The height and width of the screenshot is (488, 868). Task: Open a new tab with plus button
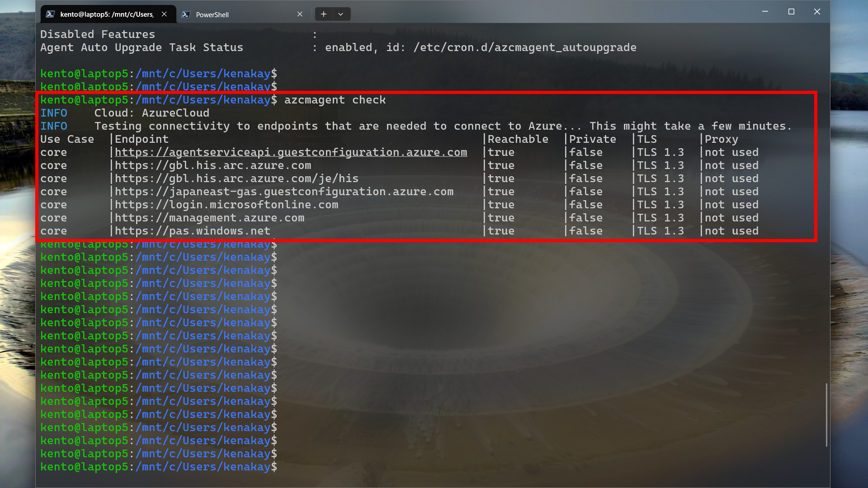(x=324, y=14)
